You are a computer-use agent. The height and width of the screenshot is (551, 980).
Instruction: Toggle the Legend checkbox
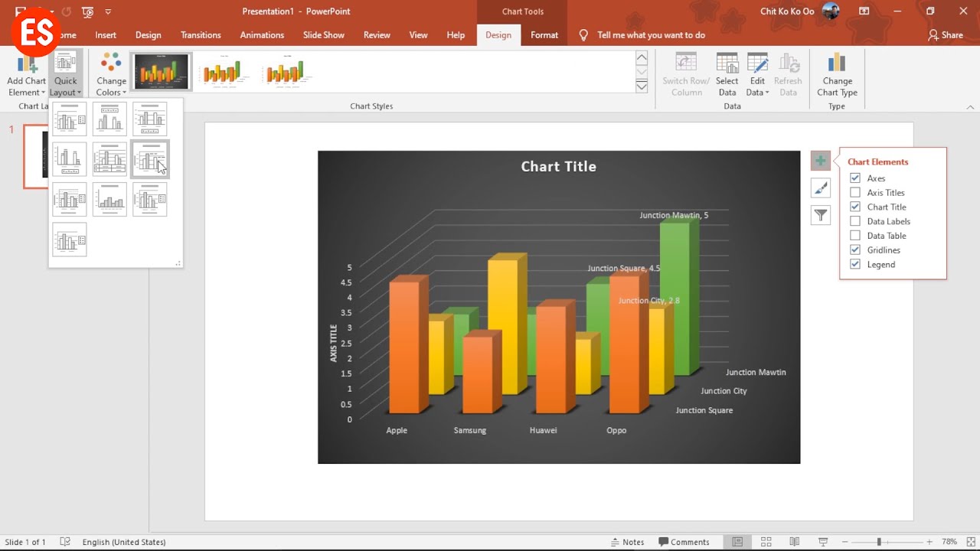point(855,264)
